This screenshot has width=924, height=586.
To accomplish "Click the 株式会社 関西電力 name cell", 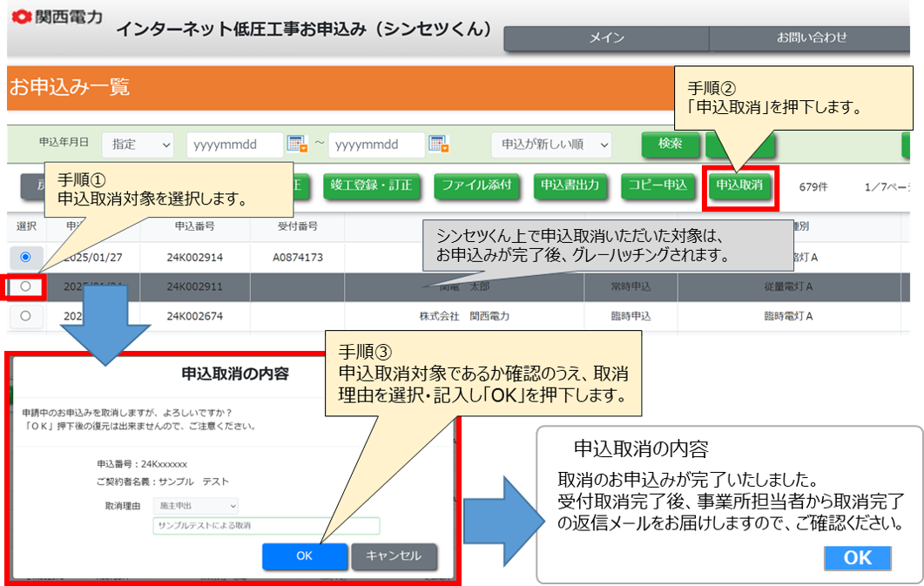I will (x=464, y=316).
